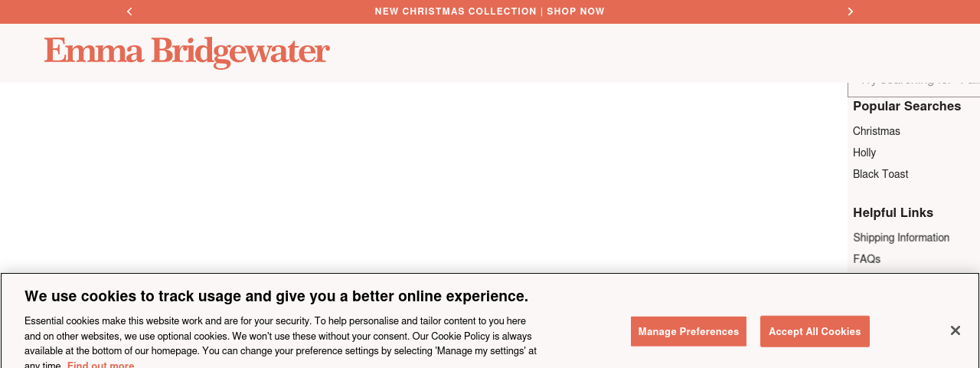Viewport: 980px width, 368px height.
Task: Advance to the next announcement banner message
Action: coord(850,11)
